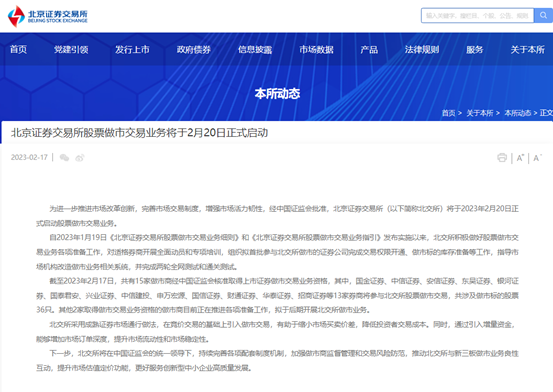Focus the keyword search input field
The width and height of the screenshot is (553, 392).
pyautogui.click(x=478, y=16)
